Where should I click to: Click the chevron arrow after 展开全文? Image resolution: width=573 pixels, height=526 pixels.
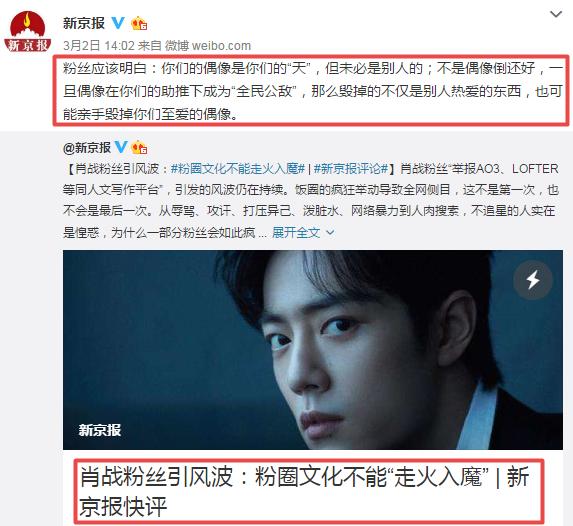330,232
